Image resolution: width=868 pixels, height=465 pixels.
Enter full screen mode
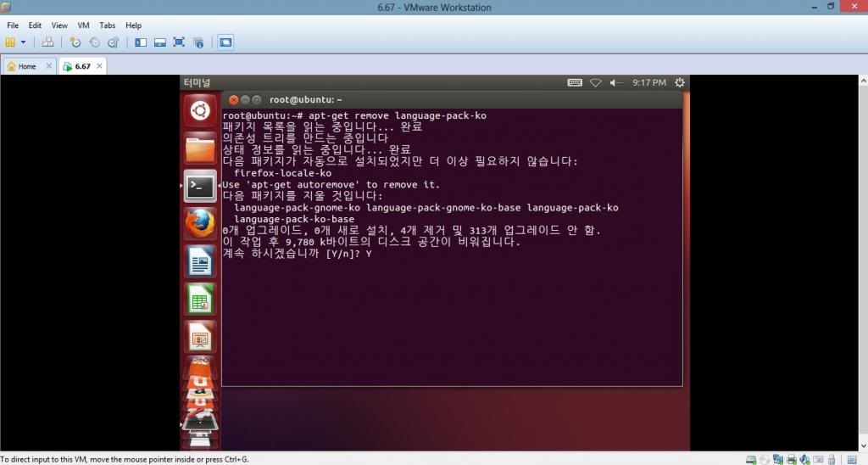pyautogui.click(x=179, y=42)
